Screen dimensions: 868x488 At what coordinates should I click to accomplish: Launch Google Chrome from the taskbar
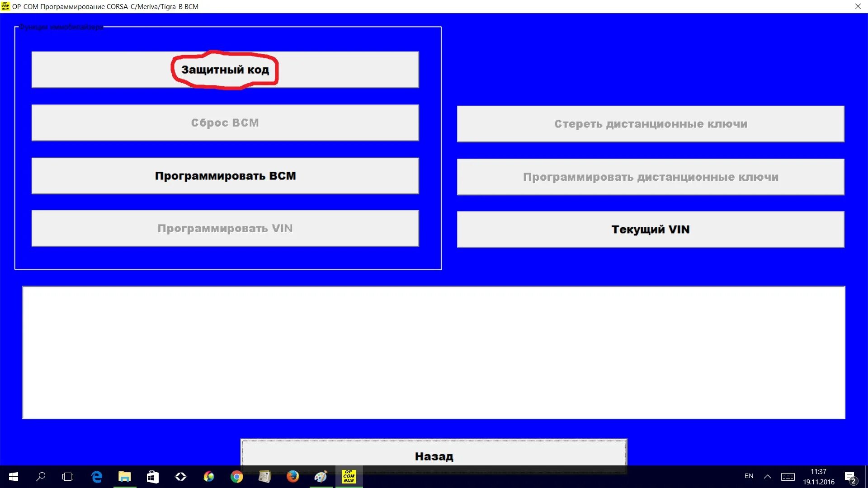(x=237, y=477)
